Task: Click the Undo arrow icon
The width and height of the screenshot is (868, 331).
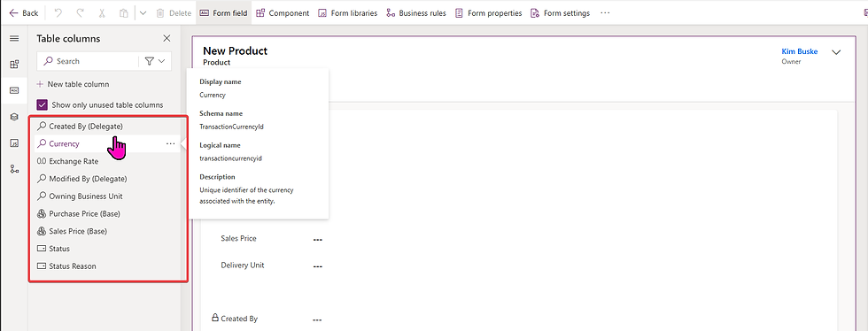Action: point(59,12)
